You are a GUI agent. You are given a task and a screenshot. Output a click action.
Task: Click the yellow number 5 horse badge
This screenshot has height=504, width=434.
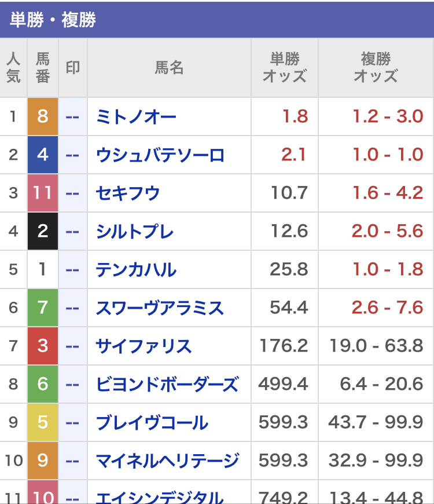43,422
